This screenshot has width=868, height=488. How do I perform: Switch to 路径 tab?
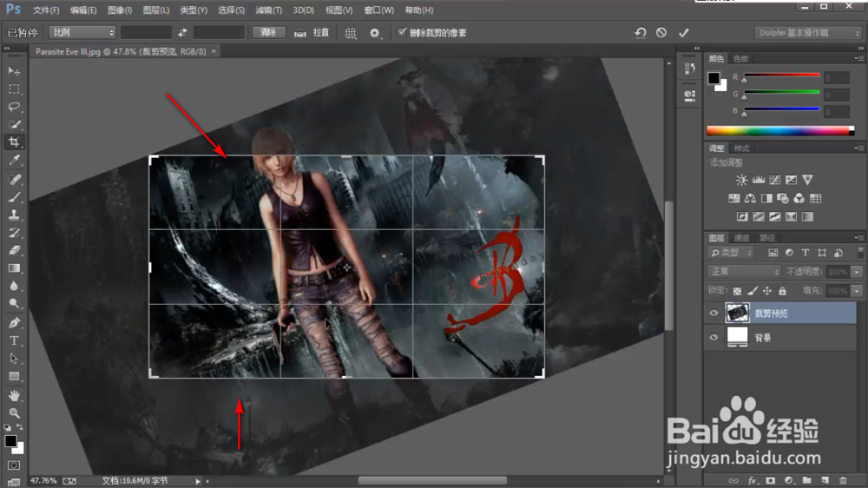point(767,238)
